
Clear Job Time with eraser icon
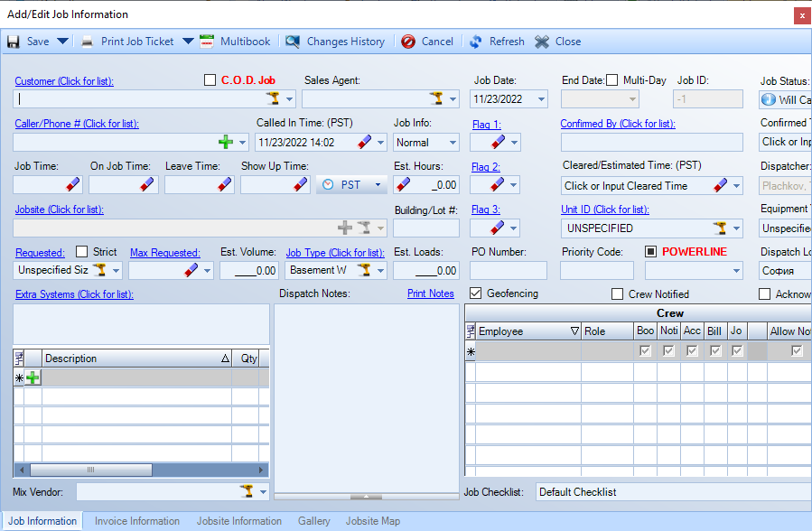(73, 184)
